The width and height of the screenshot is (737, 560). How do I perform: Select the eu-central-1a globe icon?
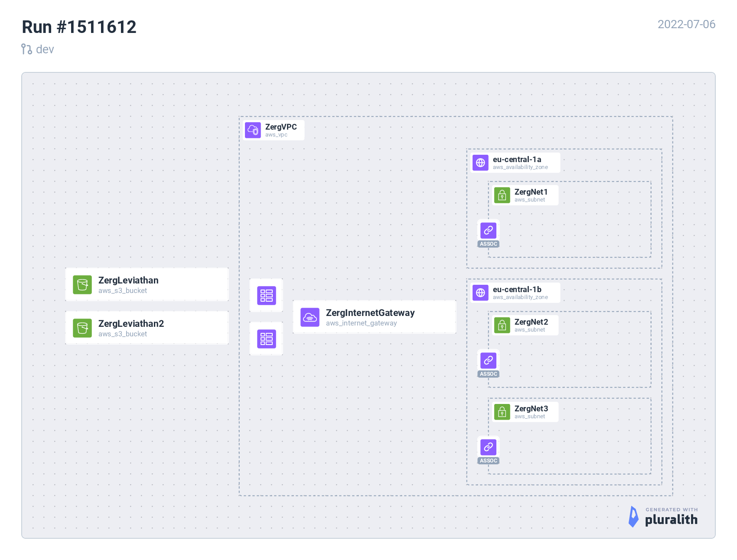click(x=480, y=163)
